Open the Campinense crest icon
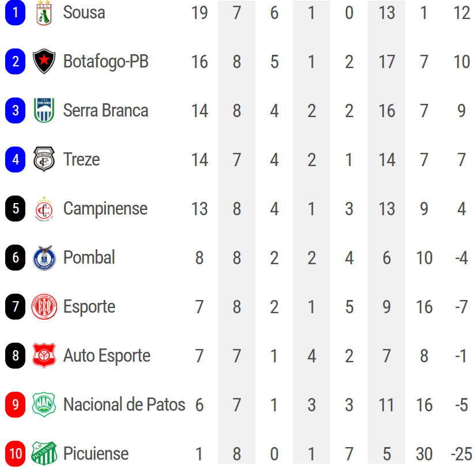 (x=44, y=209)
